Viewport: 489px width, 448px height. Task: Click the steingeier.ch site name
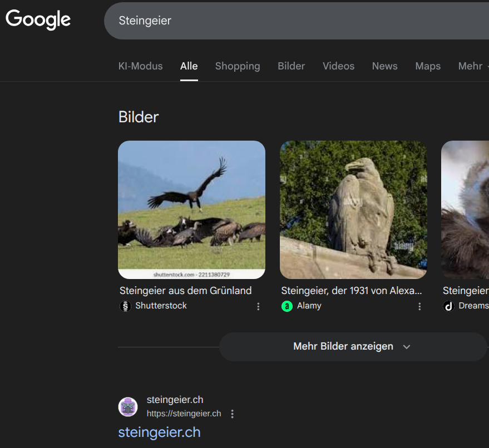[x=175, y=400]
